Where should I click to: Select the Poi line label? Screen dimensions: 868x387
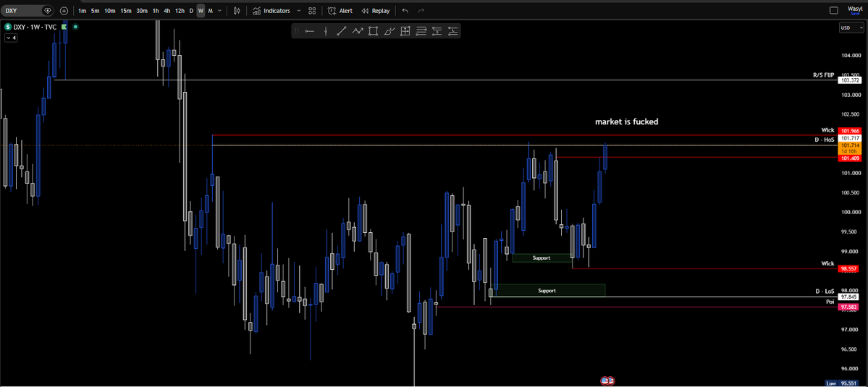830,302
